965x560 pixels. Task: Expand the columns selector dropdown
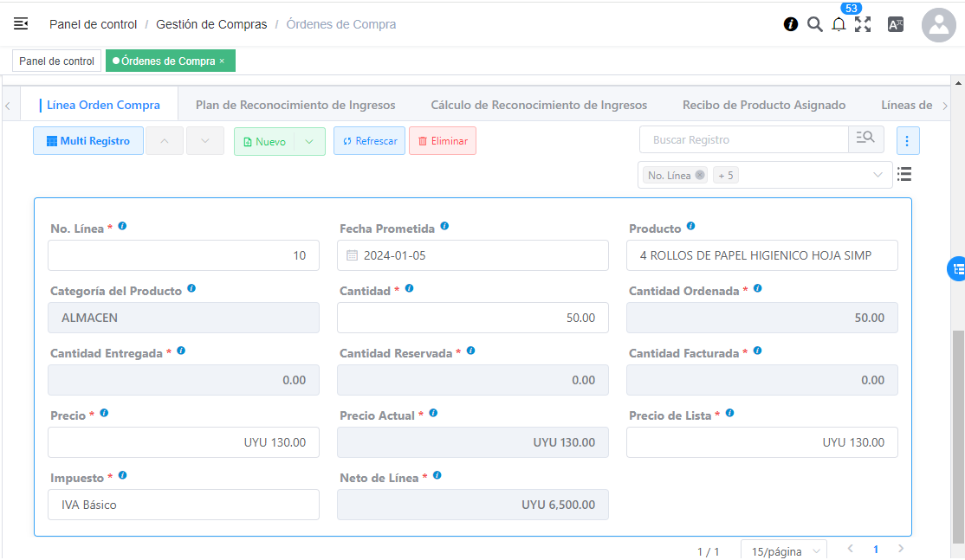point(878,175)
